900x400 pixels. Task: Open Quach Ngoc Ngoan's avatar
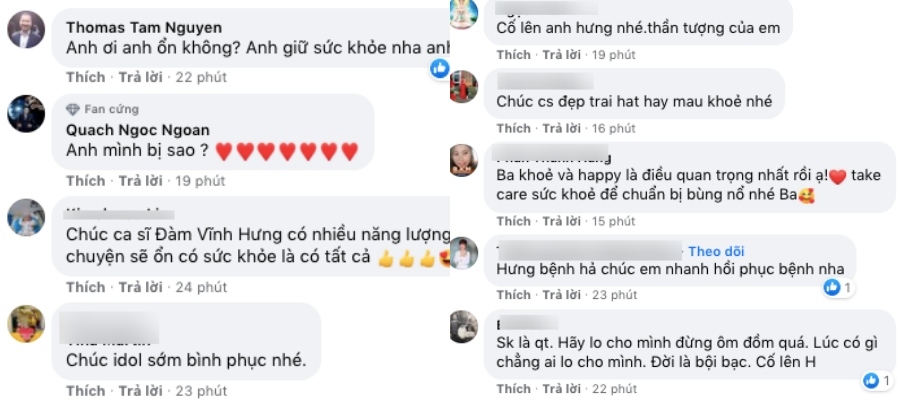pyautogui.click(x=26, y=114)
